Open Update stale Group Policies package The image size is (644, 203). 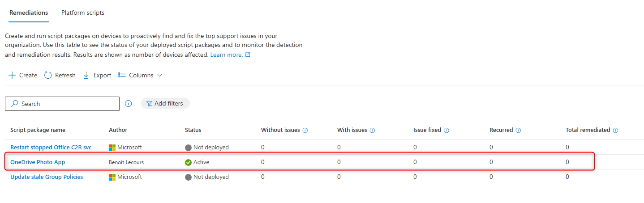47,177
